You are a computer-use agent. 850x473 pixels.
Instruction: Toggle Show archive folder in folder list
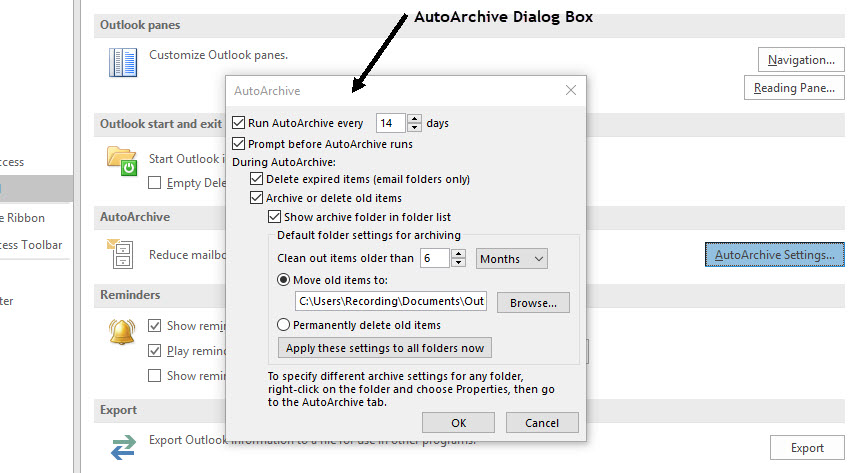point(274,217)
